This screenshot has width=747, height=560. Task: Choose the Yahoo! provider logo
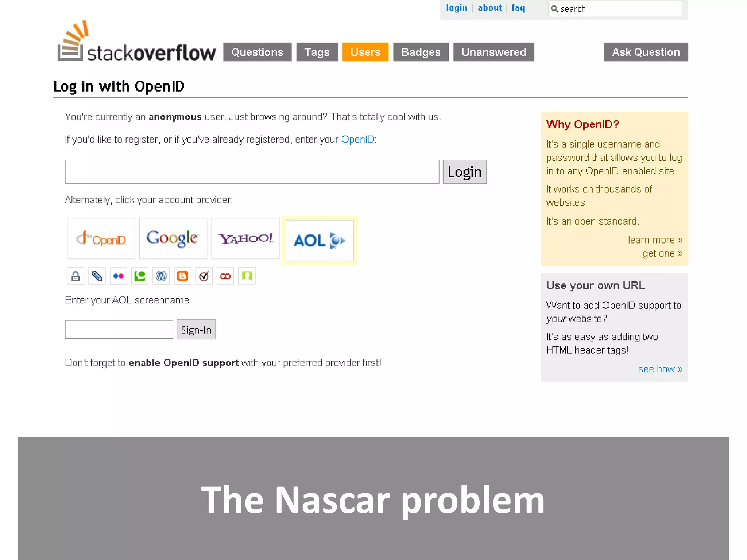(245, 239)
